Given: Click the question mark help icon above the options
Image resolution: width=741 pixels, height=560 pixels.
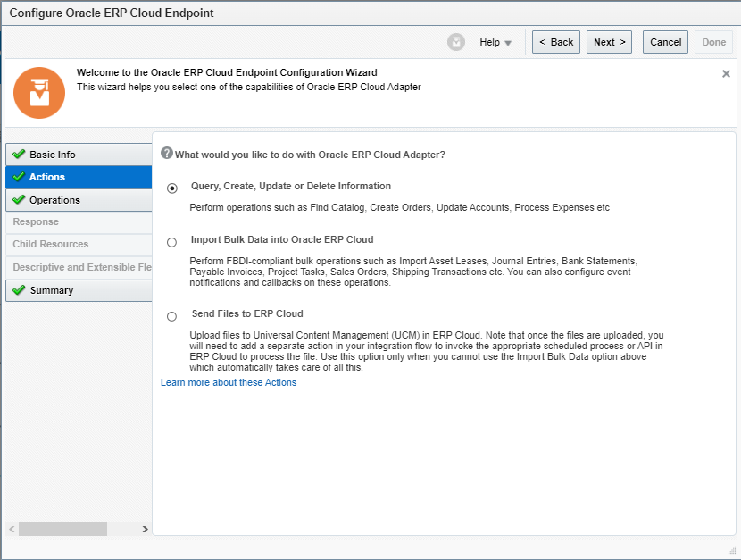Looking at the screenshot, I should pyautogui.click(x=167, y=153).
